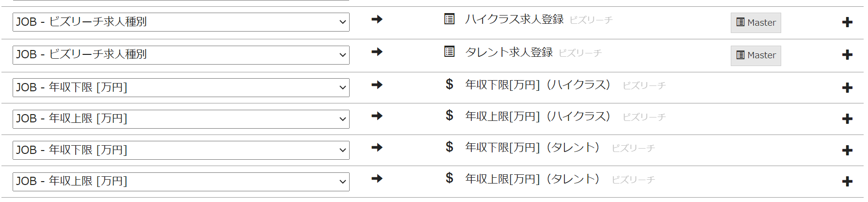
Task: Click plus icon for 年収下限[万円]（タレント）row
Action: click(847, 151)
